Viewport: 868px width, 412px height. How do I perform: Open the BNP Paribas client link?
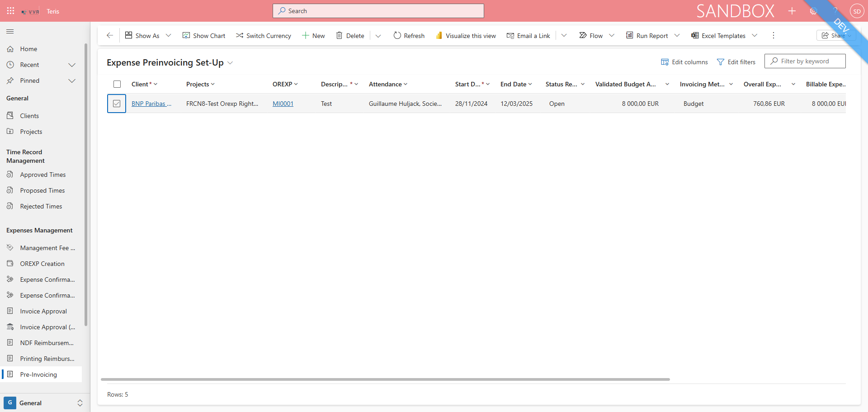click(151, 104)
